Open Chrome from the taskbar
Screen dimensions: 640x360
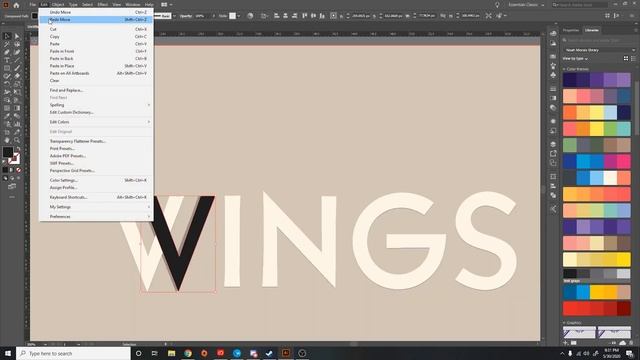coord(188,353)
